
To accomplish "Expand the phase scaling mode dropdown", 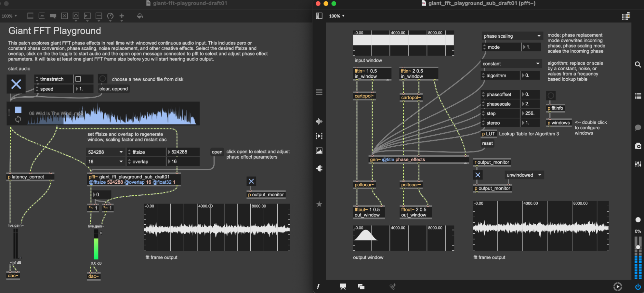I will coord(512,36).
